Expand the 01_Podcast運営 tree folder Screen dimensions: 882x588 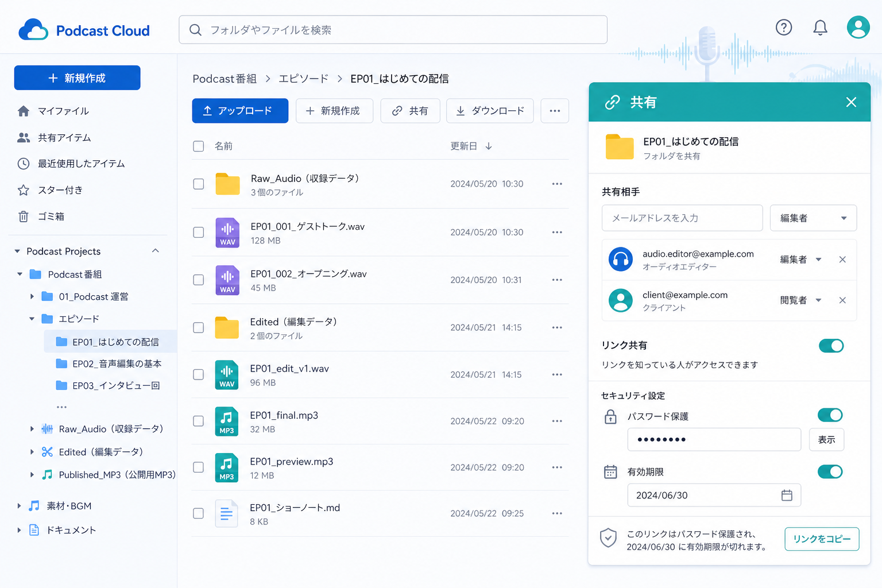click(32, 296)
